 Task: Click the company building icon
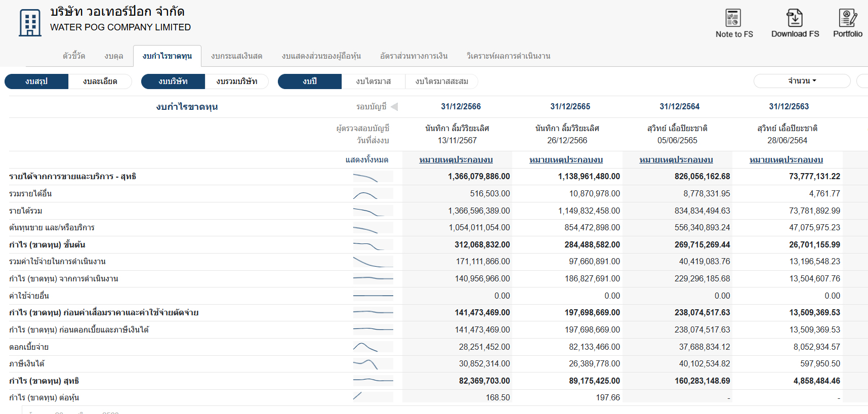[30, 23]
